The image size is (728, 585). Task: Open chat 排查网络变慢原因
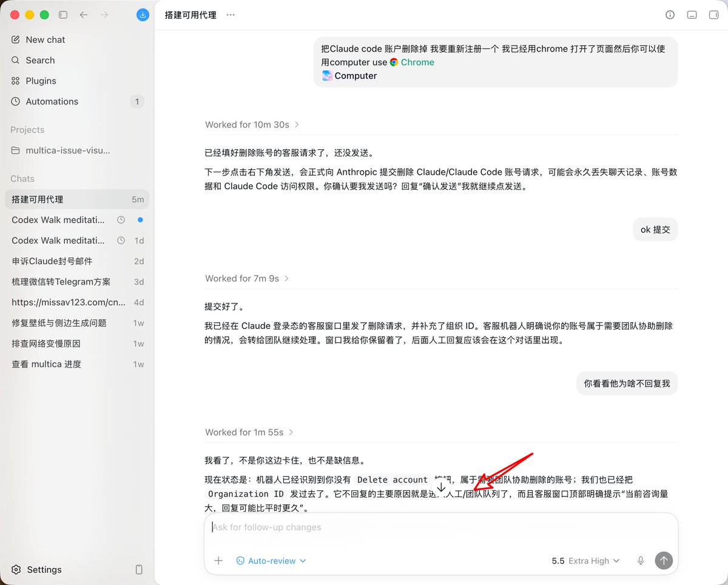77,343
